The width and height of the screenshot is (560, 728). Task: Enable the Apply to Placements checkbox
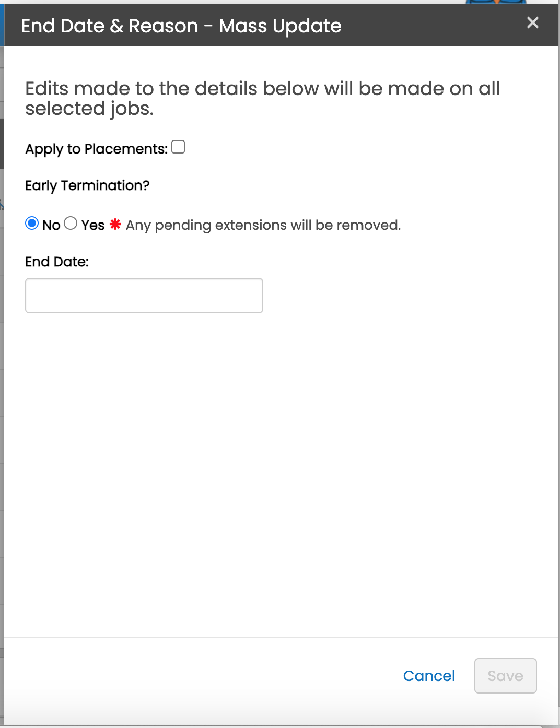click(178, 147)
